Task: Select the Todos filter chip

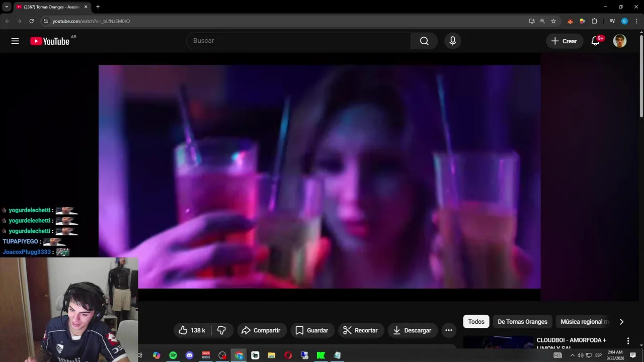Action: [476, 322]
